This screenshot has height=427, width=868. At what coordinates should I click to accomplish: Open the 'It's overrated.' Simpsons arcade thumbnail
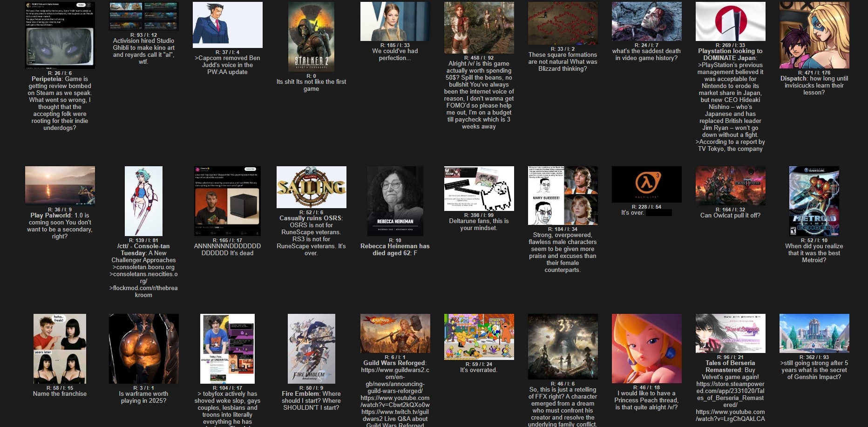[x=479, y=337]
